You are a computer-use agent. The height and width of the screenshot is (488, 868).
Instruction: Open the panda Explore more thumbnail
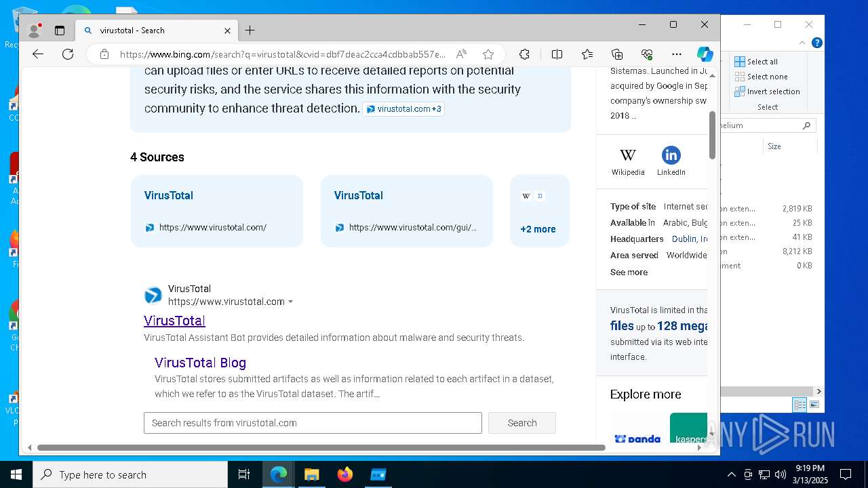coord(637,428)
